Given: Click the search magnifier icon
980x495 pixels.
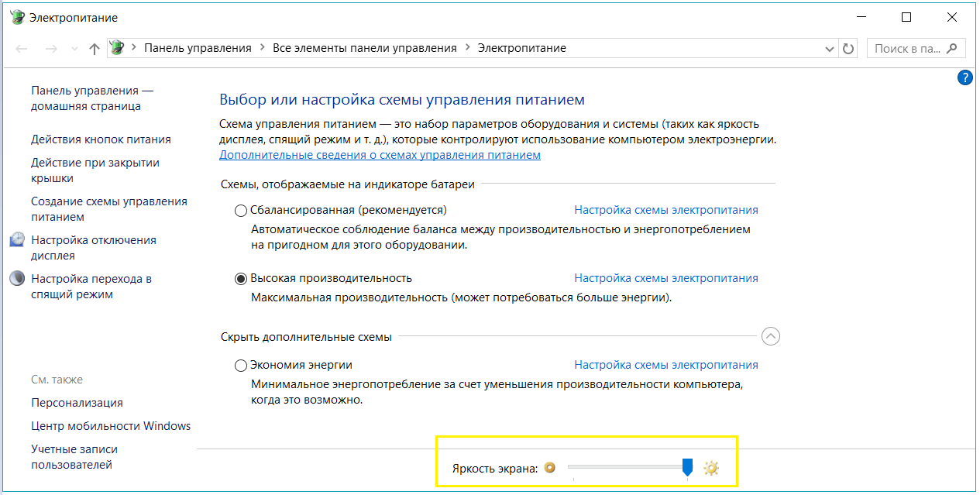Looking at the screenshot, I should 953,48.
